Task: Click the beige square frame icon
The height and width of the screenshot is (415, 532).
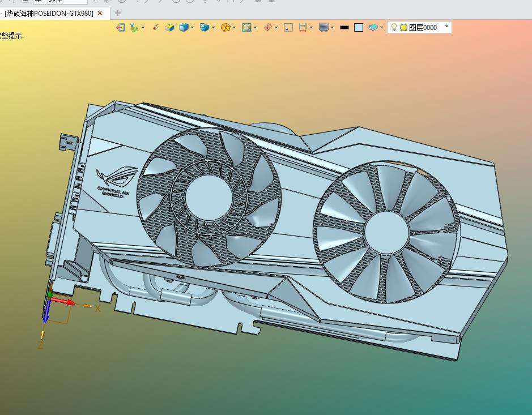Action: pos(288,27)
